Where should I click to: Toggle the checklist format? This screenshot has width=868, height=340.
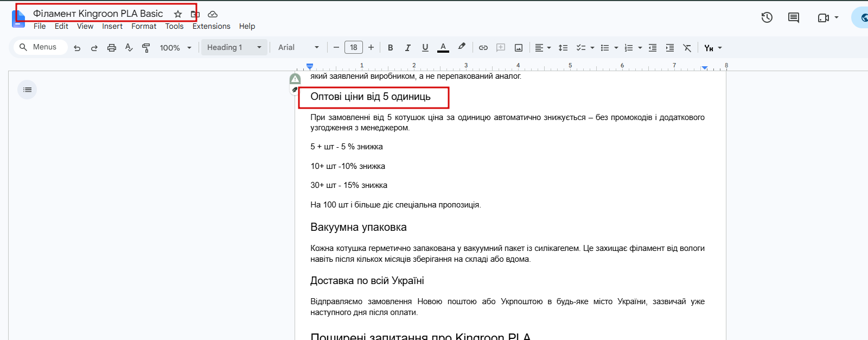point(580,48)
